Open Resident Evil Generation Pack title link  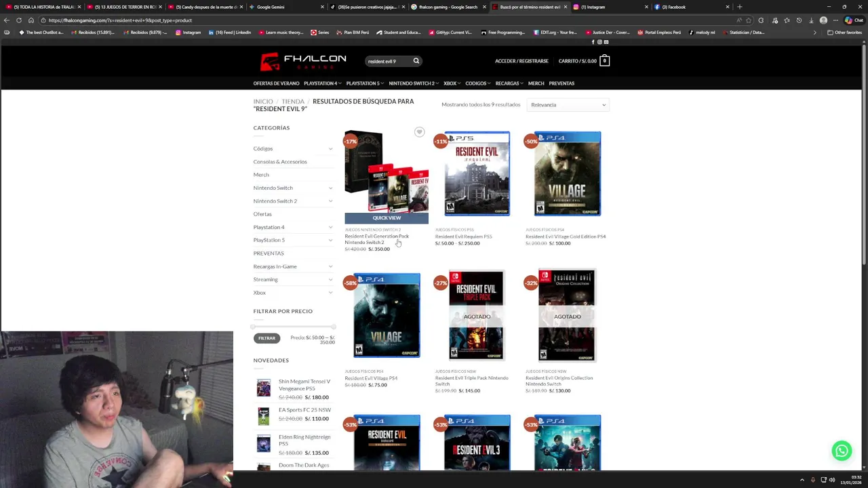pyautogui.click(x=376, y=239)
